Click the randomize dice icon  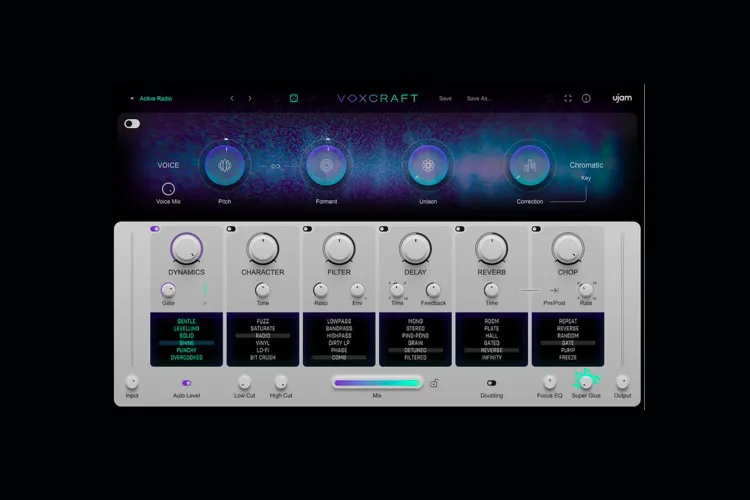point(294,98)
